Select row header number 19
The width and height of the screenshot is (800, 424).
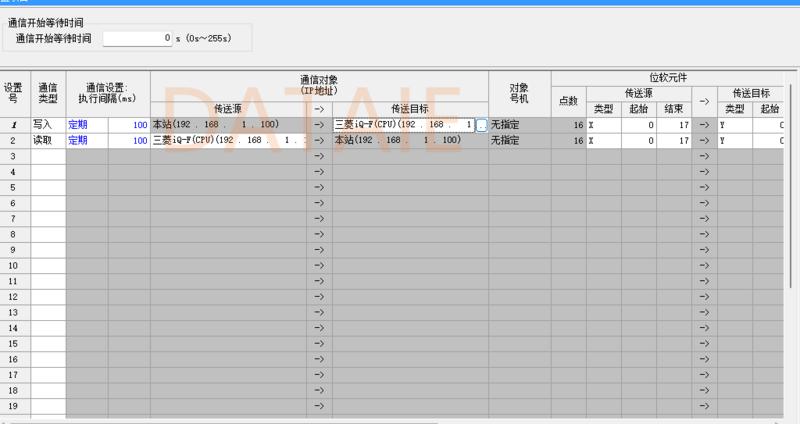click(15, 406)
